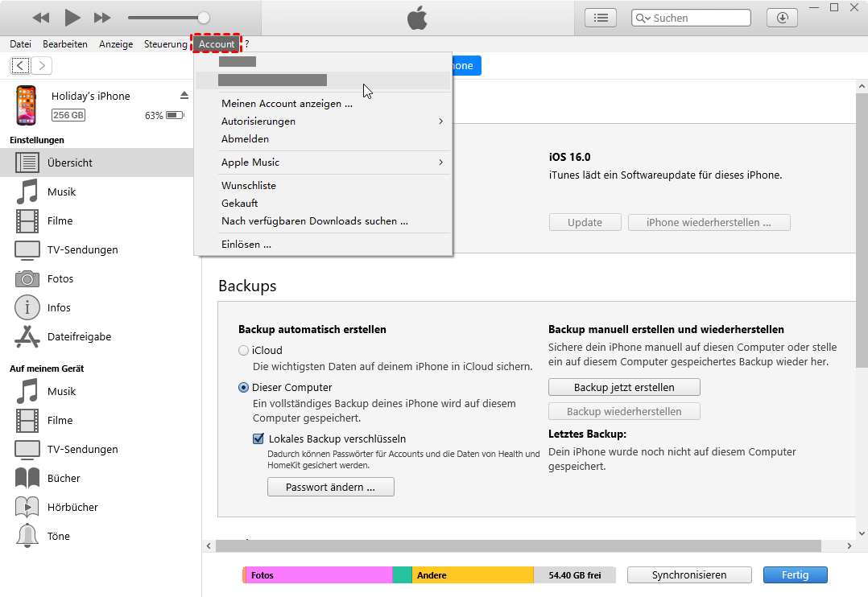Click the Apple logo in header
The height and width of the screenshot is (597, 868).
click(x=417, y=19)
